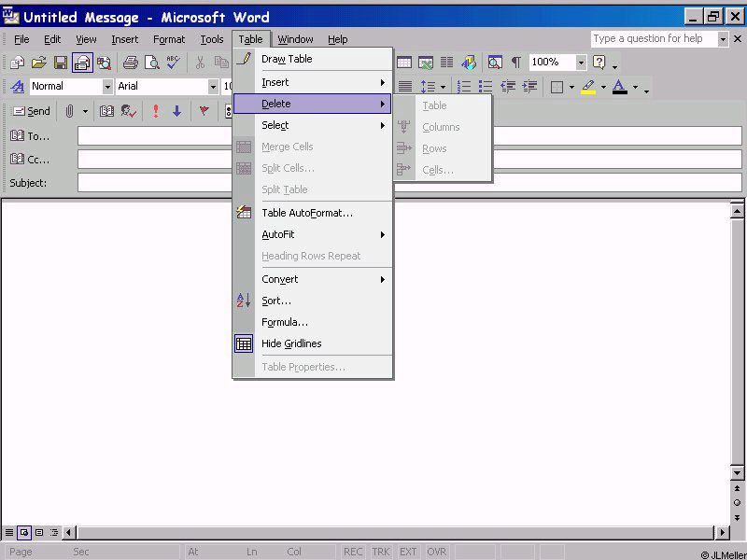Click in the Subject field

410,183
